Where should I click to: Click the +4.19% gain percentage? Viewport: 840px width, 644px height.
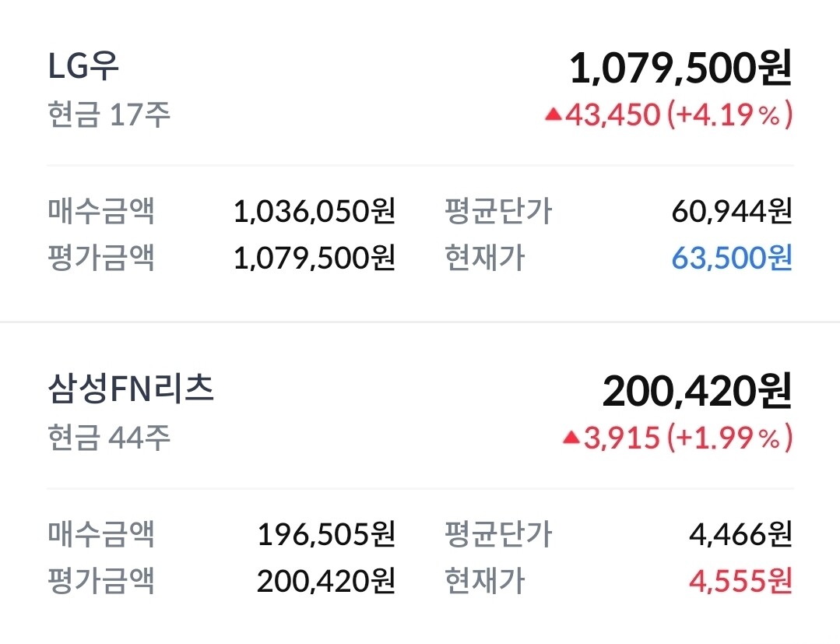coord(729,115)
